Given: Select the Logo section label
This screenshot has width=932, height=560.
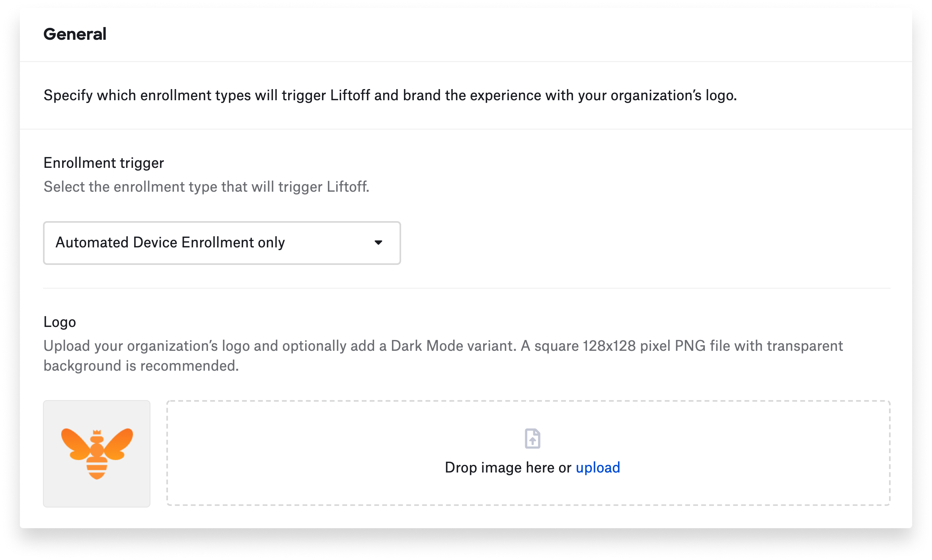Looking at the screenshot, I should (x=59, y=322).
